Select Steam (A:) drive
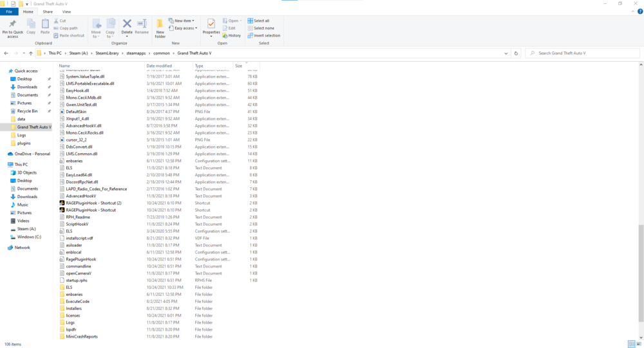This screenshot has height=348, width=644. [26, 228]
